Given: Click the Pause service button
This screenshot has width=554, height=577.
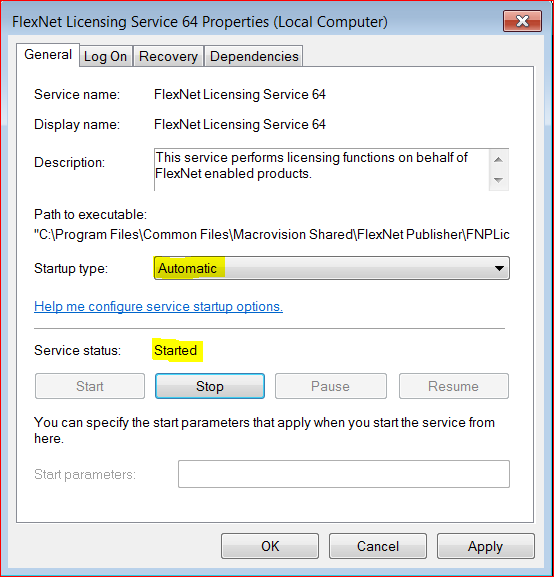Looking at the screenshot, I should coord(331,386).
